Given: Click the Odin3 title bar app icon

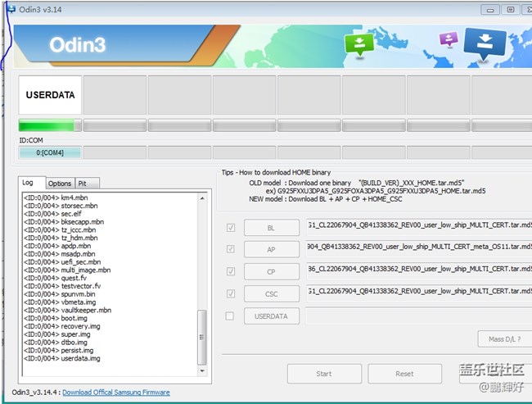Looking at the screenshot, I should point(11,9).
